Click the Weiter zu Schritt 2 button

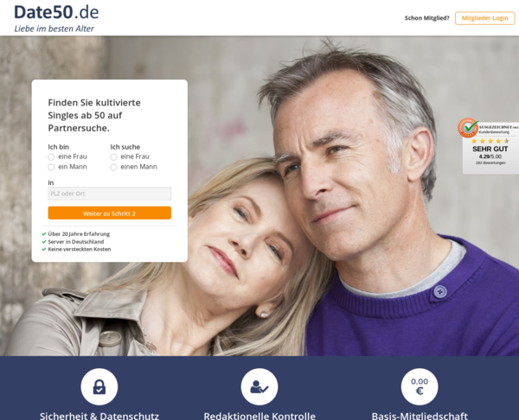pyautogui.click(x=110, y=213)
